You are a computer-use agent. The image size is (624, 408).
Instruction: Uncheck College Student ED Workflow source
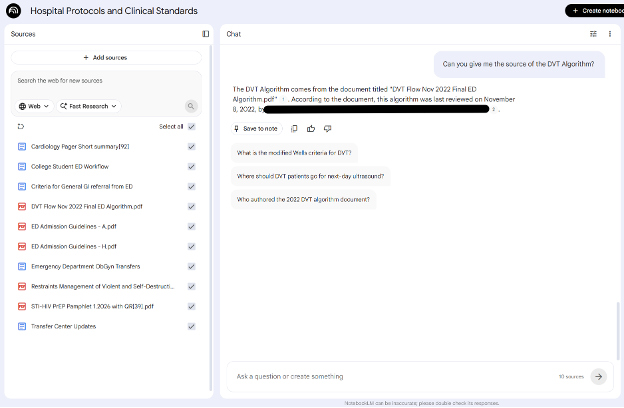191,166
